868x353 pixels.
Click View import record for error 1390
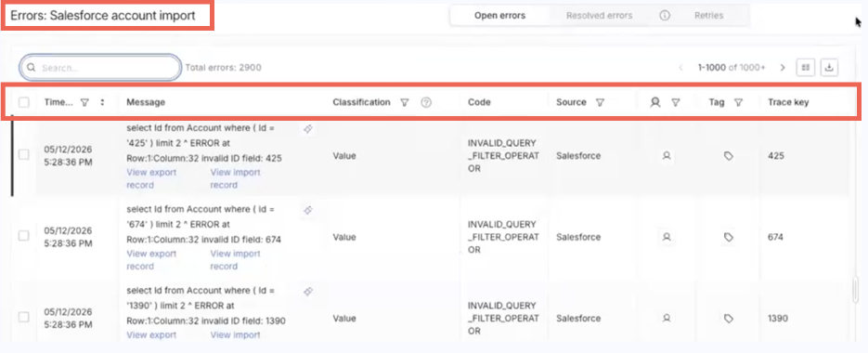click(235, 334)
